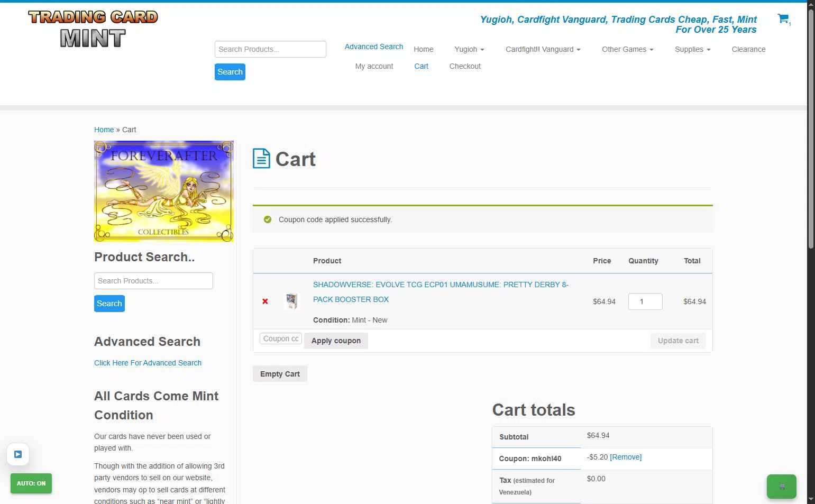This screenshot has height=504, width=815.
Task: Remove the mkohl40 coupon via Remove link
Action: click(626, 457)
